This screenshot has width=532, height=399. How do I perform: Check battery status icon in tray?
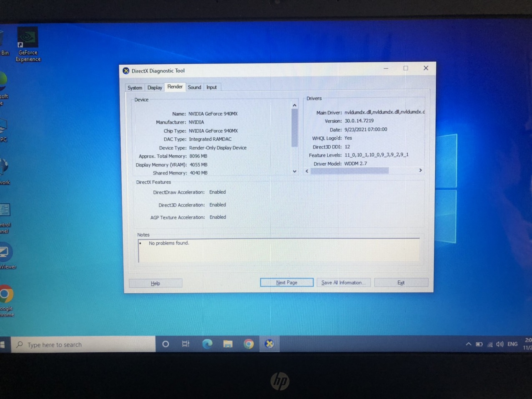tap(479, 344)
